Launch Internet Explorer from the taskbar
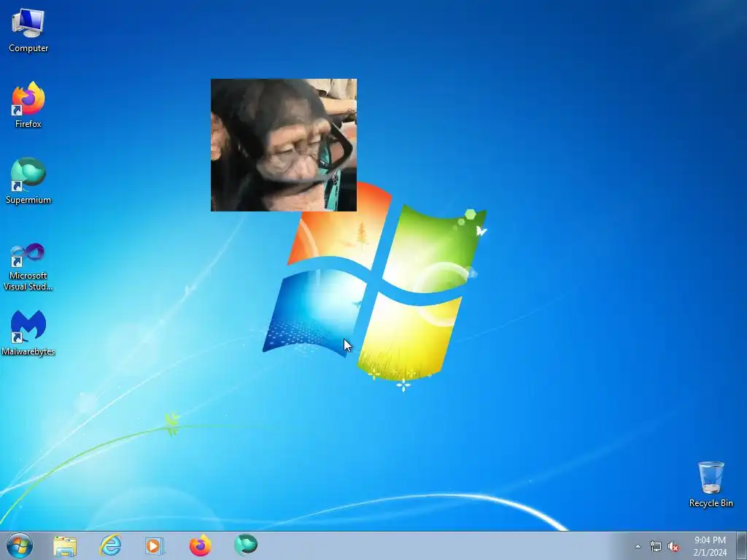 click(x=111, y=545)
